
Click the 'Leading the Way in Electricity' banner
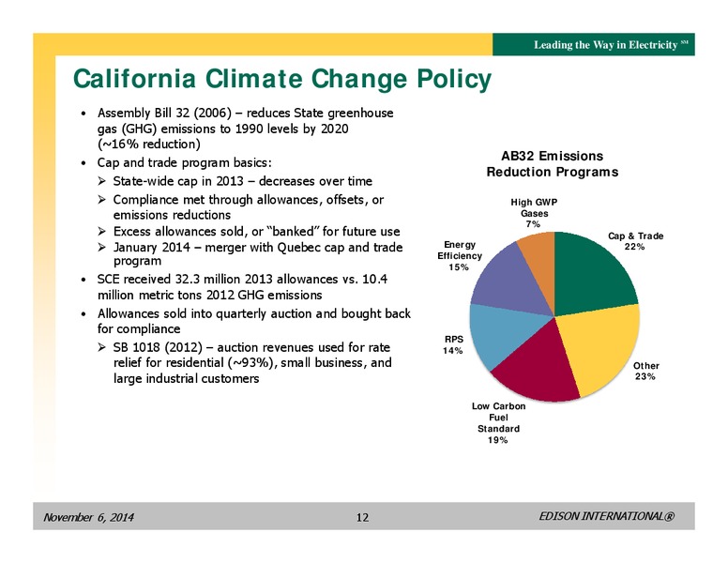point(593,45)
